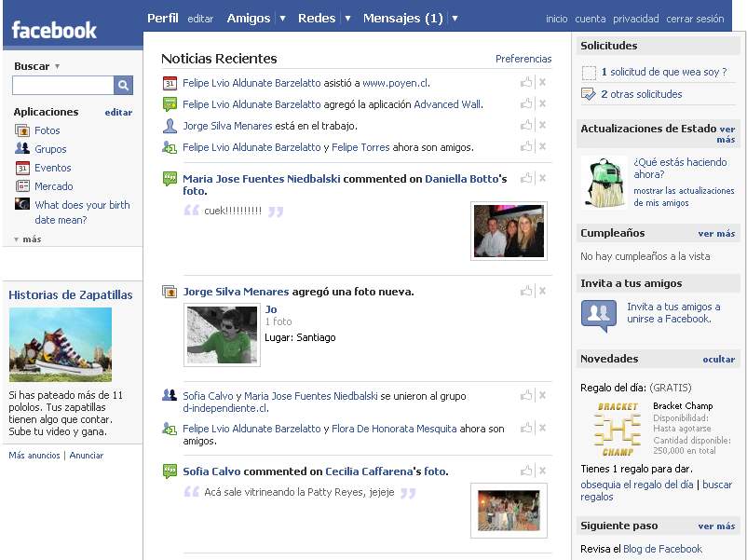747x560 pixels.
Task: Like the www.poyen.cl attendance story
Action: click(526, 82)
